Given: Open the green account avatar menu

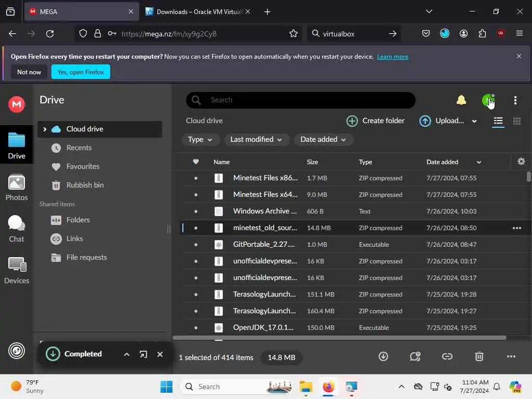Looking at the screenshot, I should [488, 100].
